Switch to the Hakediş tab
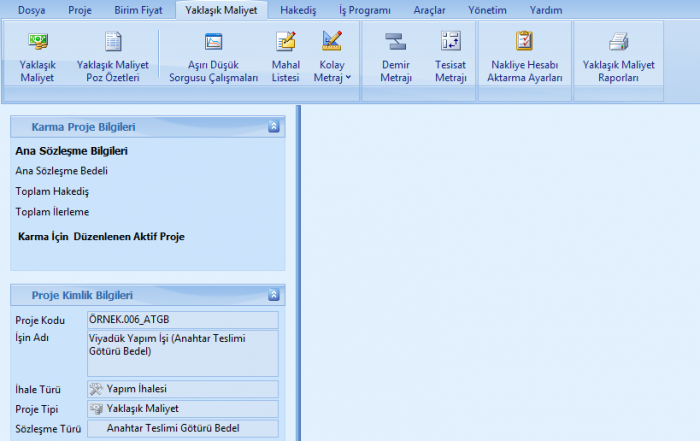Viewport: 700px width, 441px height. tap(297, 10)
